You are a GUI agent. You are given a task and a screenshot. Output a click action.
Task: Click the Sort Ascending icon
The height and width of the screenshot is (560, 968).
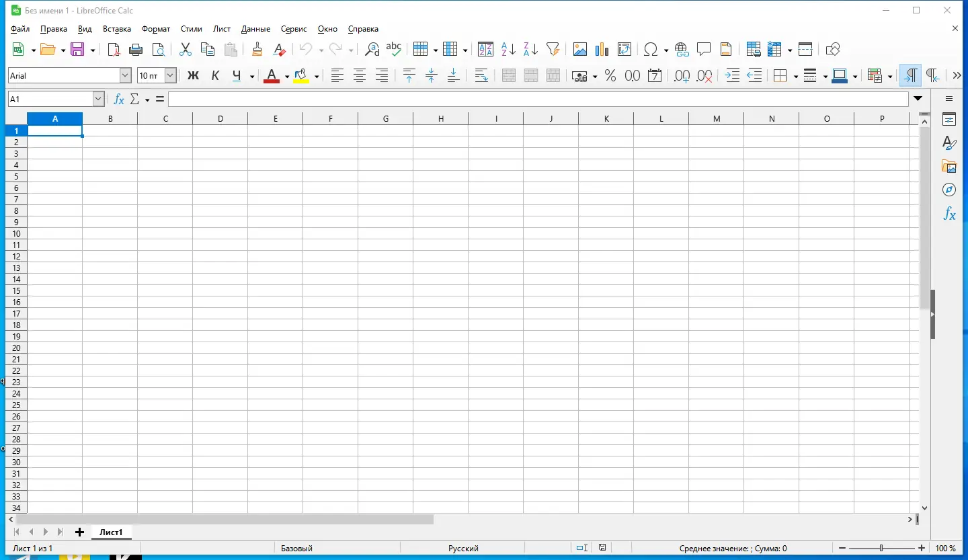508,49
